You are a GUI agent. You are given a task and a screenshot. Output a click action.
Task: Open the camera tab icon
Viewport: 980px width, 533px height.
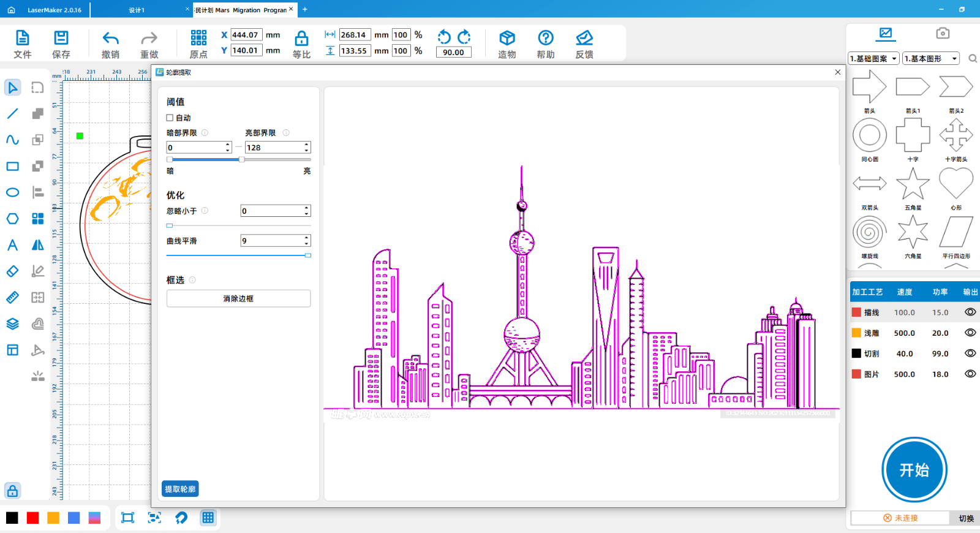coord(943,33)
